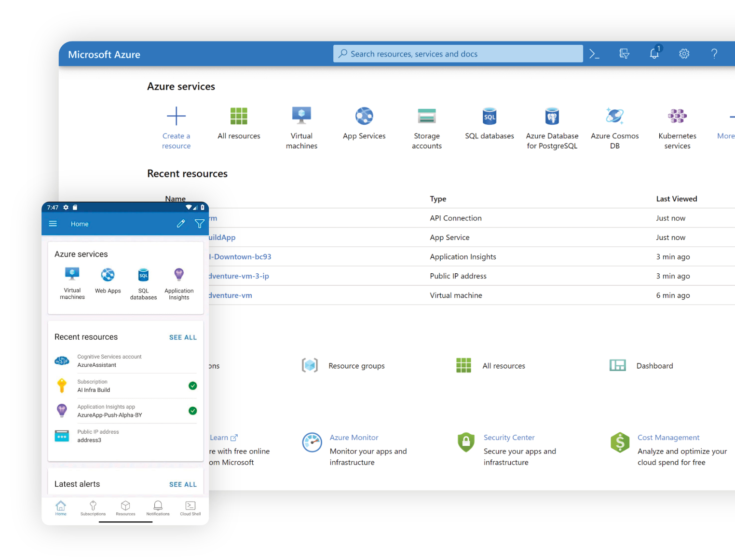Open portal settings gear icon

684,54
